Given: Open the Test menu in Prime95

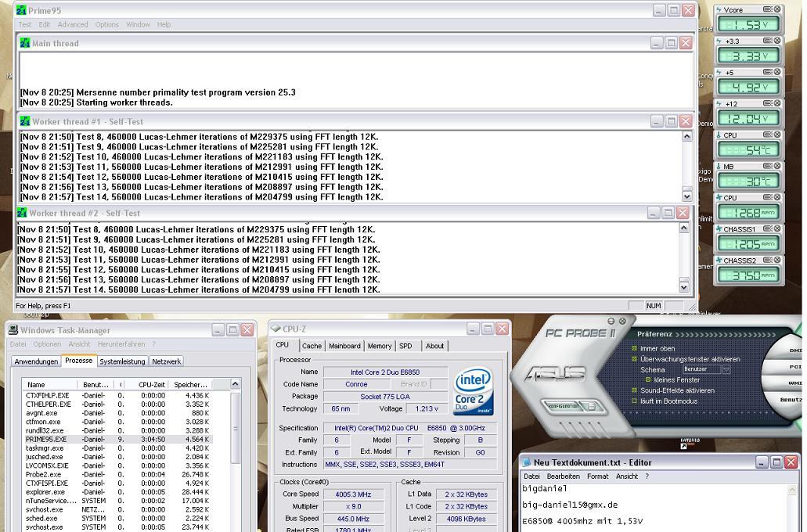Looking at the screenshot, I should 25,24.
